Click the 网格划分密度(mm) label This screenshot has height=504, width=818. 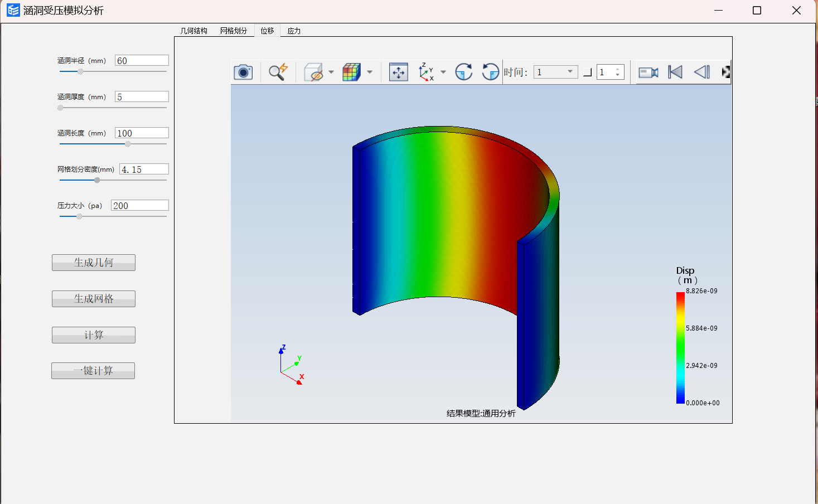click(86, 169)
